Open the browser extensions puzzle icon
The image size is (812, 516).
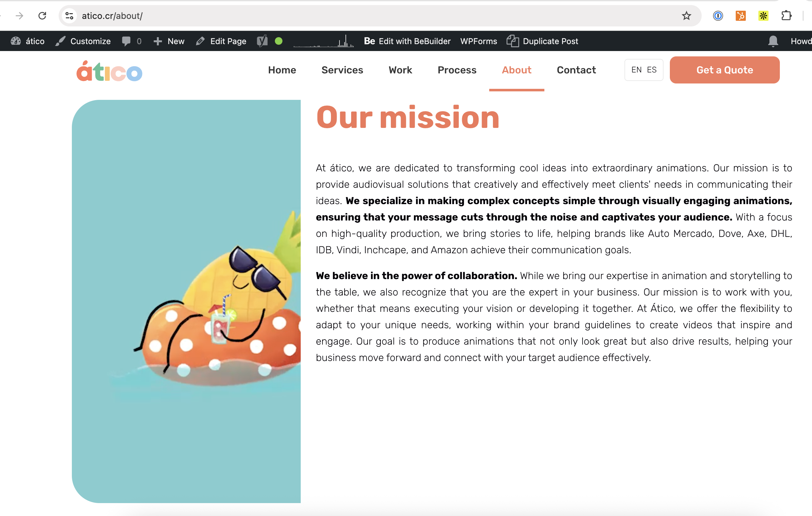tap(786, 16)
